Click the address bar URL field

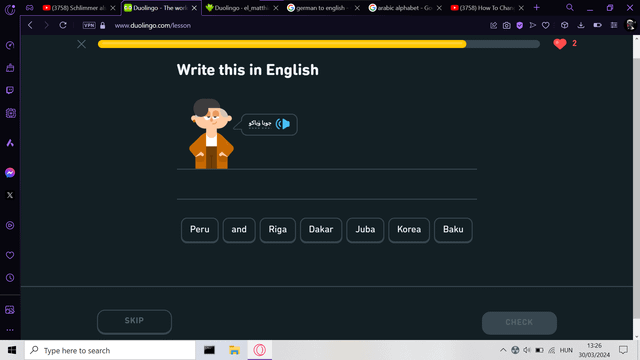(x=286, y=25)
